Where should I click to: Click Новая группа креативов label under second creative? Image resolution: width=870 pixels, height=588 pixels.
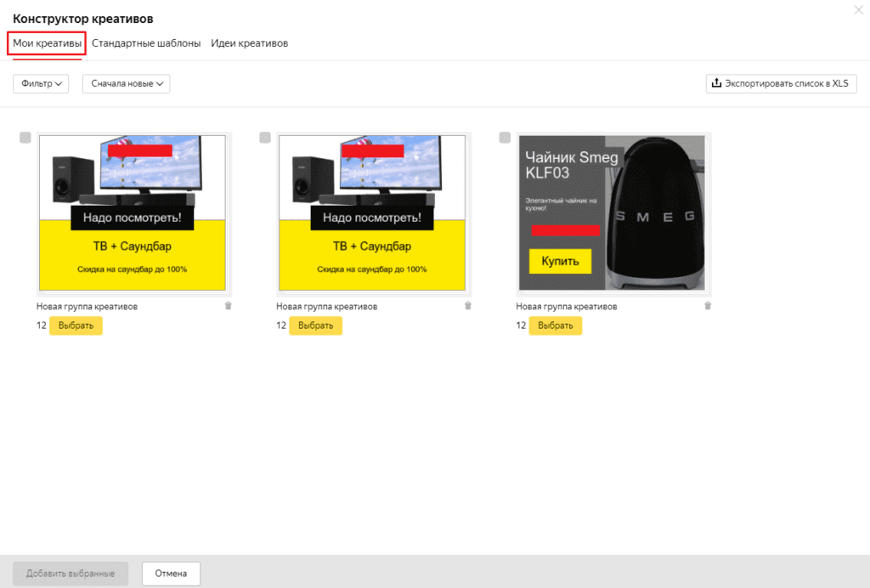[327, 306]
